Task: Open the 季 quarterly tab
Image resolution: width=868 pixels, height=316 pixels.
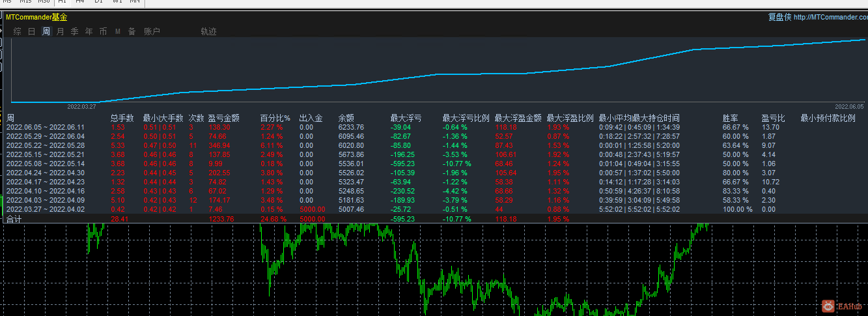Action: point(75,31)
